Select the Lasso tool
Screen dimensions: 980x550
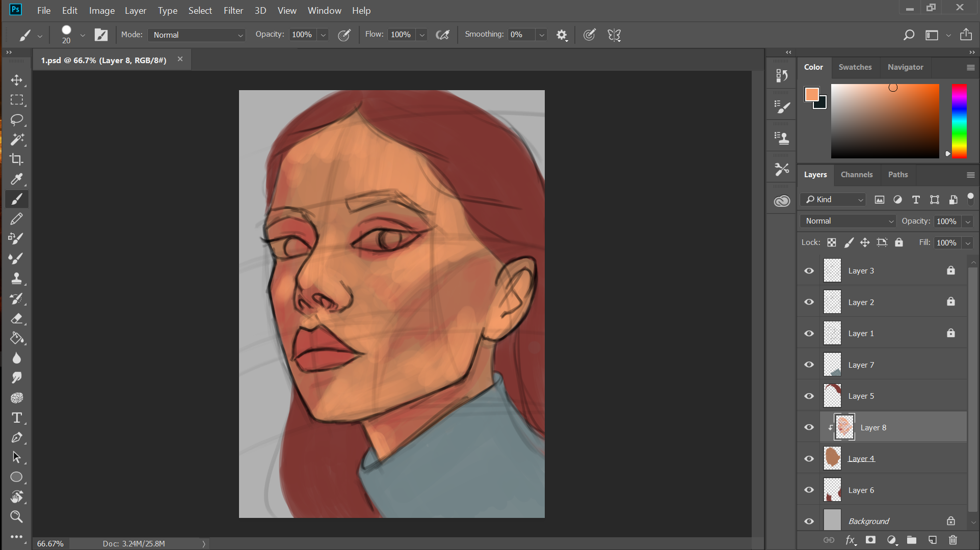(x=17, y=120)
